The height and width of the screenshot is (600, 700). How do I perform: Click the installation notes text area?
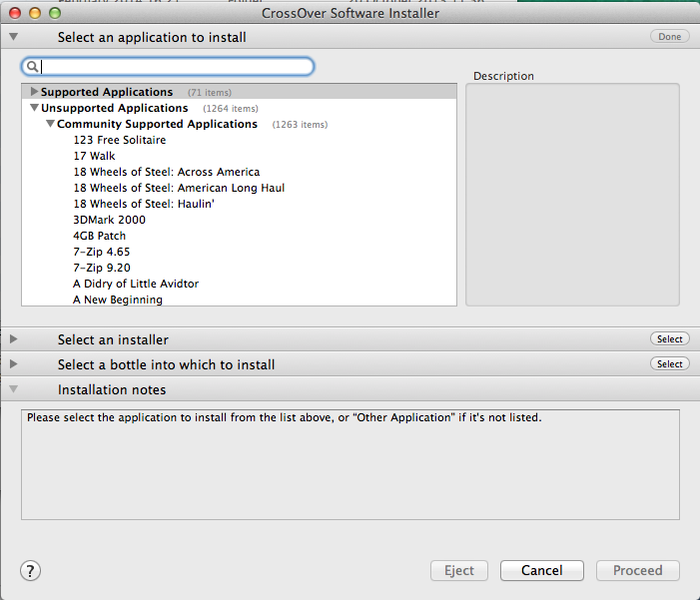tap(350, 464)
